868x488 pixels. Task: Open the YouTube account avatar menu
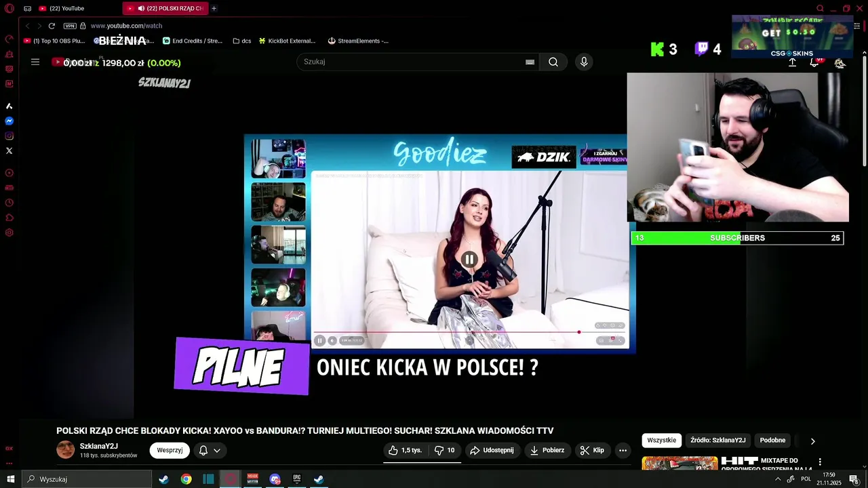click(x=840, y=62)
